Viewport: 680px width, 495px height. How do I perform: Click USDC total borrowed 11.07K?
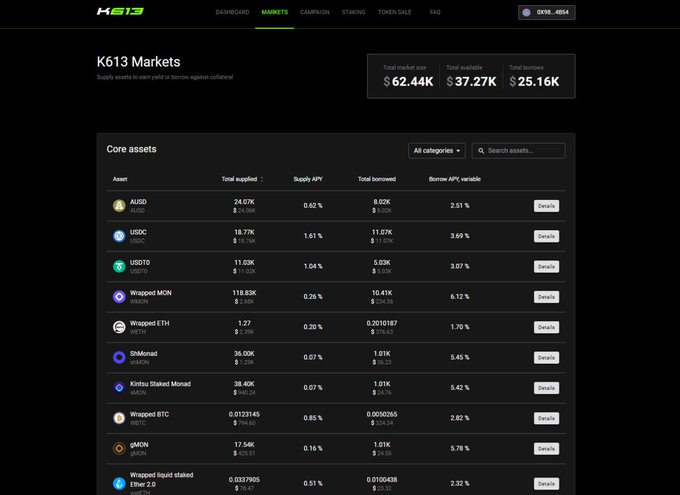[x=382, y=232]
